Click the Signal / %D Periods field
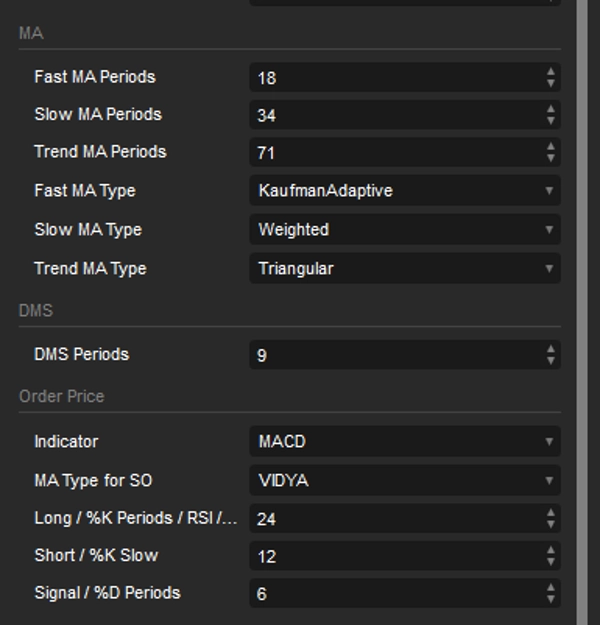This screenshot has height=625, width=600. (395, 594)
